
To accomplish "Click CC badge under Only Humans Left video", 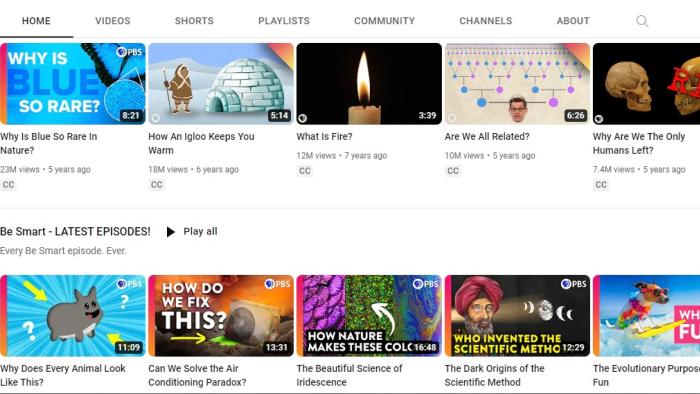I will pyautogui.click(x=601, y=185).
